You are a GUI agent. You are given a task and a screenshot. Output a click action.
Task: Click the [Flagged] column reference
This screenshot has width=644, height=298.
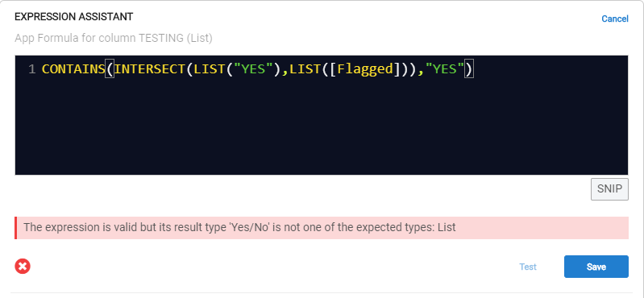coord(365,69)
